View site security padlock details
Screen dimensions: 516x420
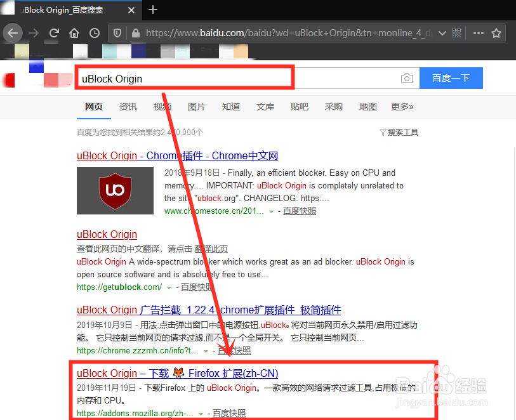(x=136, y=33)
